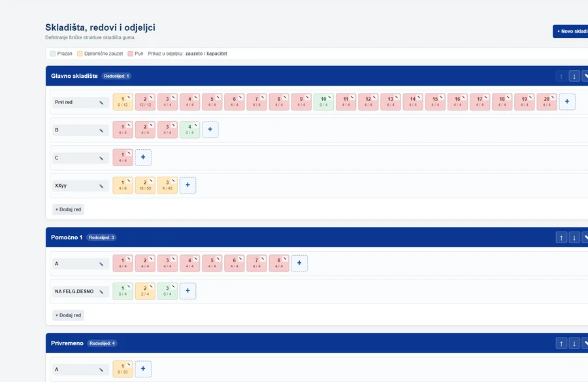Click the 'Prazan' legend label
588x382 pixels.
(65, 54)
